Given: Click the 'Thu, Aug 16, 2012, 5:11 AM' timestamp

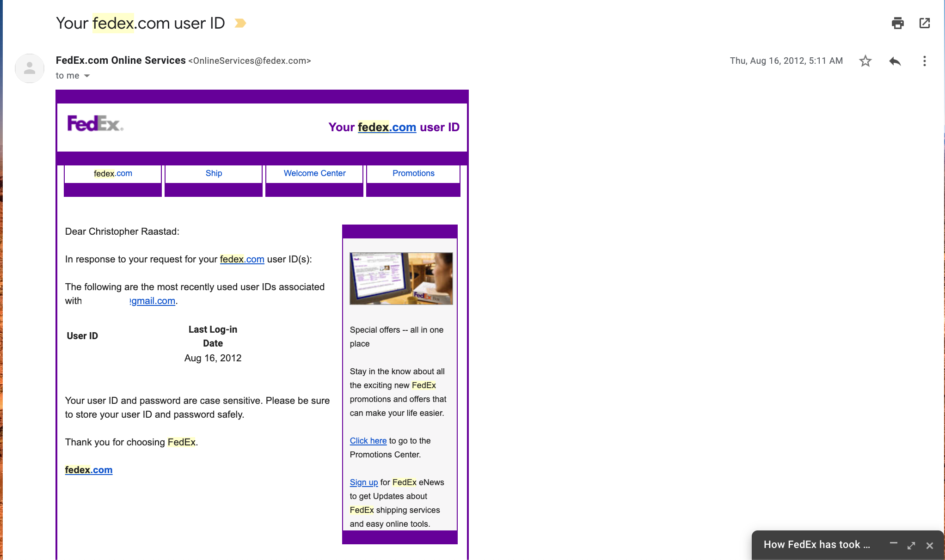Looking at the screenshot, I should pyautogui.click(x=786, y=61).
